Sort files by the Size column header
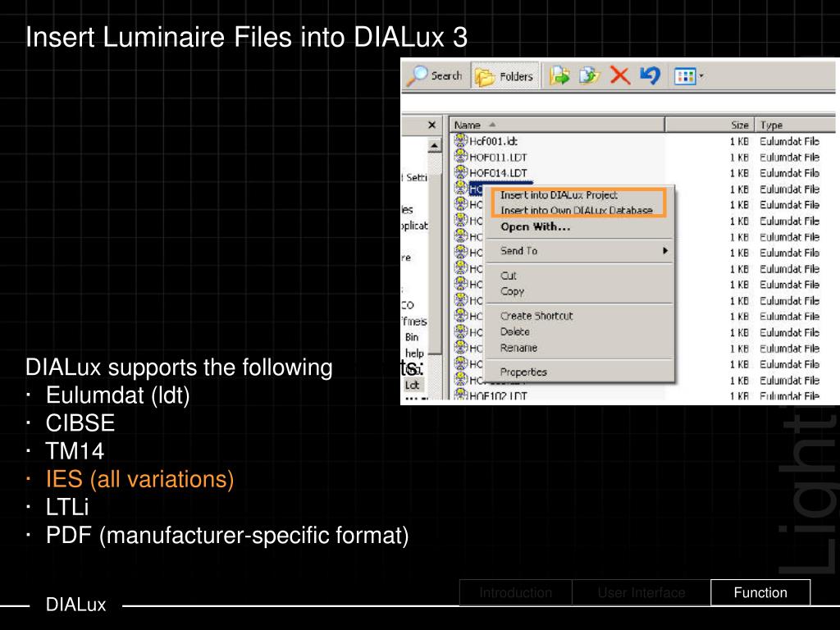This screenshot has width=840, height=630. [710, 125]
